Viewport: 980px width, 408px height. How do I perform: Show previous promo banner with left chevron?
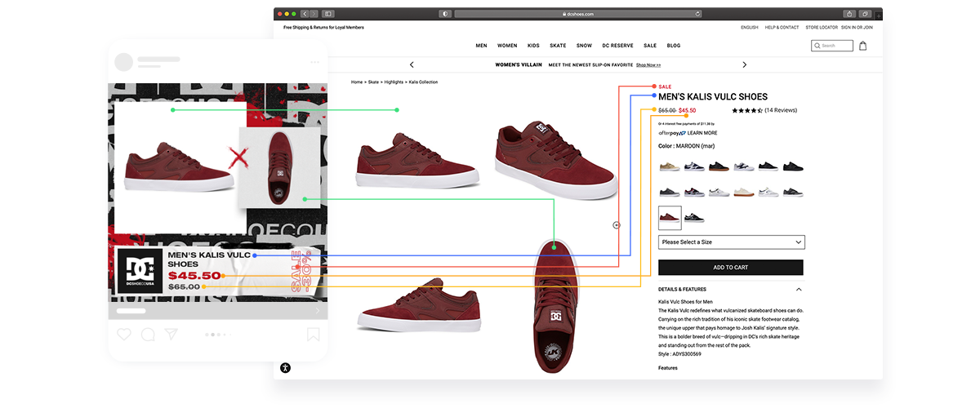coord(412,64)
